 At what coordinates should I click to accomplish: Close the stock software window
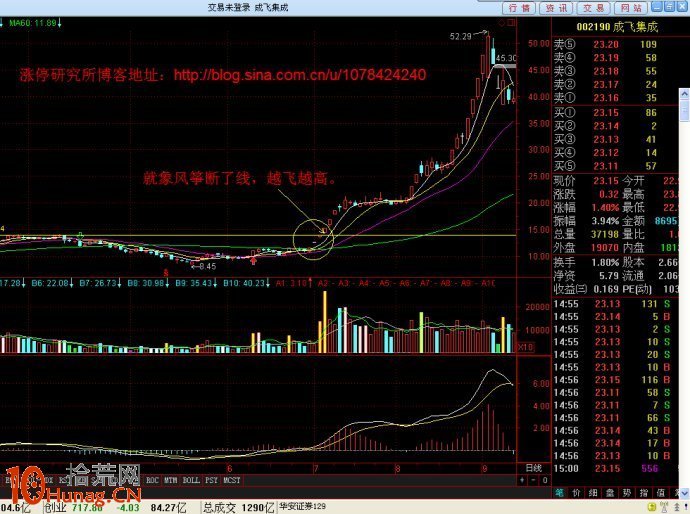[x=682, y=7]
